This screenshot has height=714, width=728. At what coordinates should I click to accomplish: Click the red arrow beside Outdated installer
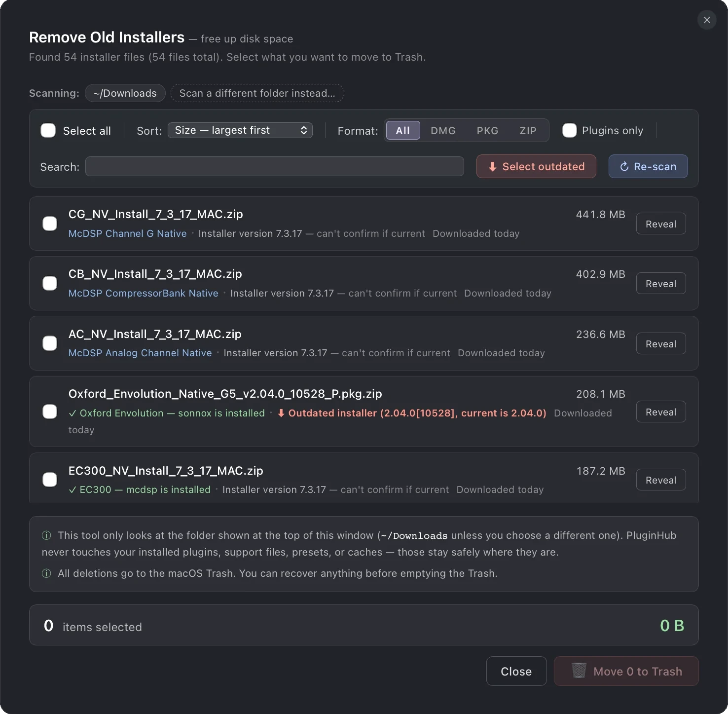(281, 413)
